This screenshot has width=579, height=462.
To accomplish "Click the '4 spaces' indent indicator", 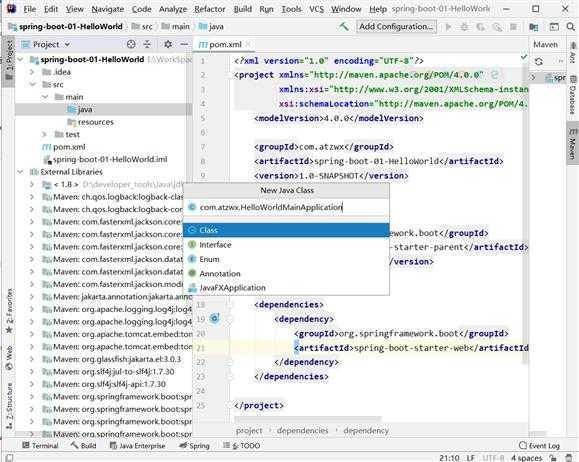I will [x=527, y=458].
